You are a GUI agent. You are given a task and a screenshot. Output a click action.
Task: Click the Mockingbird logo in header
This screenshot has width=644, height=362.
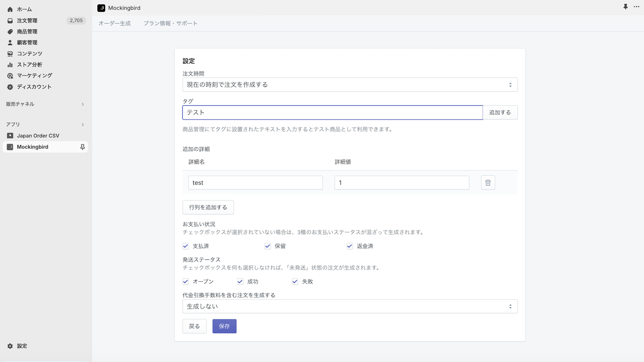coord(101,8)
